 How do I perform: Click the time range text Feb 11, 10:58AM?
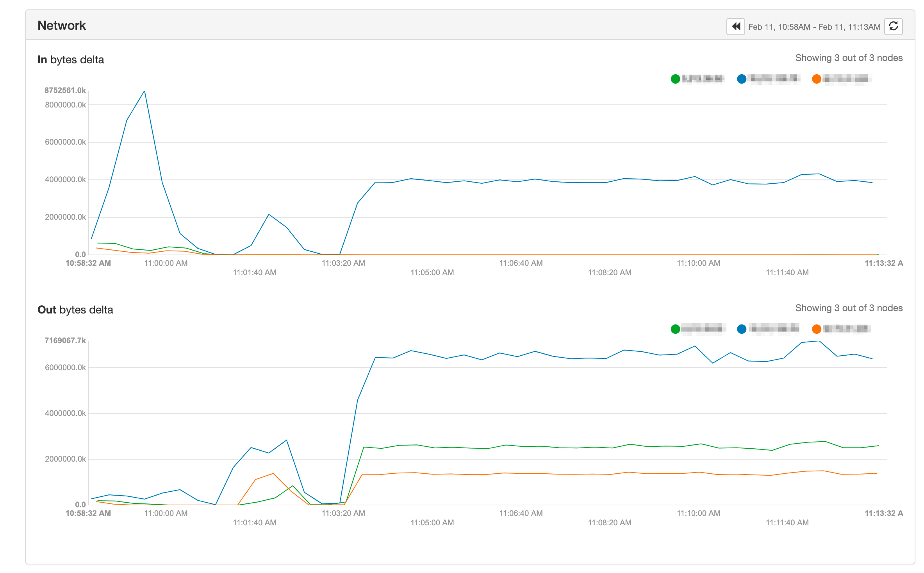(x=779, y=27)
